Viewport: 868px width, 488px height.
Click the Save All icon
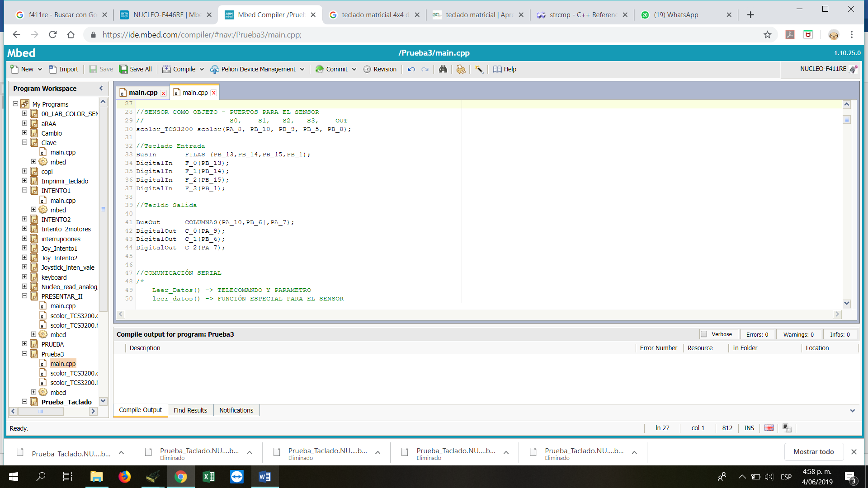click(123, 69)
